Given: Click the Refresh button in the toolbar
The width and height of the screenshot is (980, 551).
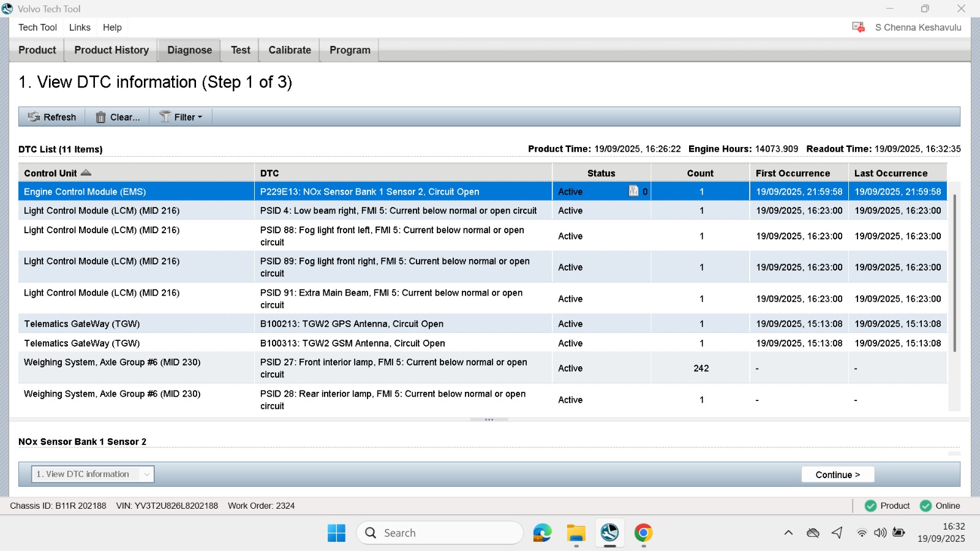Looking at the screenshot, I should point(52,117).
